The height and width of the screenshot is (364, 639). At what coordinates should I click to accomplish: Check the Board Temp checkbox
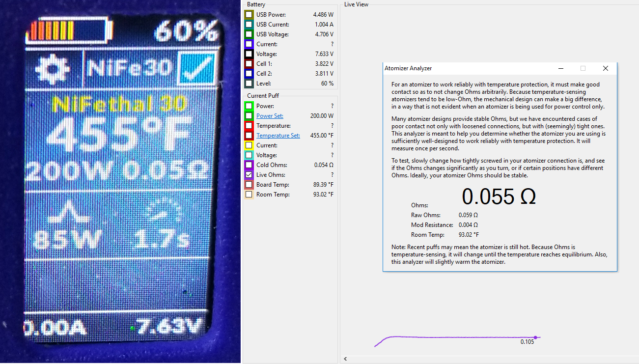tap(249, 185)
